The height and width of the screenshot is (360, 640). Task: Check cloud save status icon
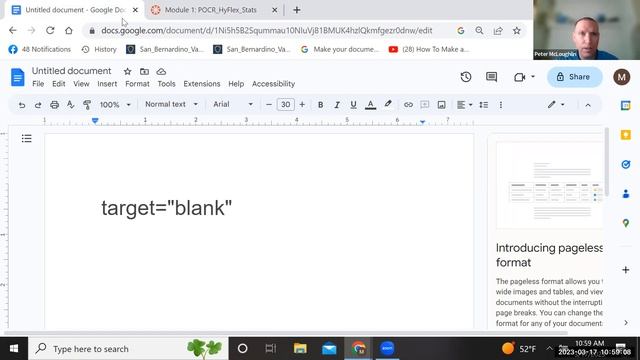click(x=161, y=71)
